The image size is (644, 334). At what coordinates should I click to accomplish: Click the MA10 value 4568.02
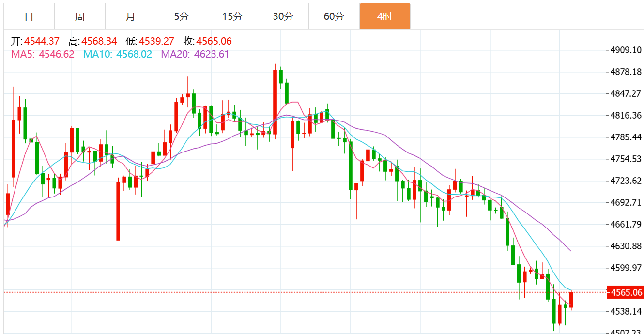click(134, 54)
